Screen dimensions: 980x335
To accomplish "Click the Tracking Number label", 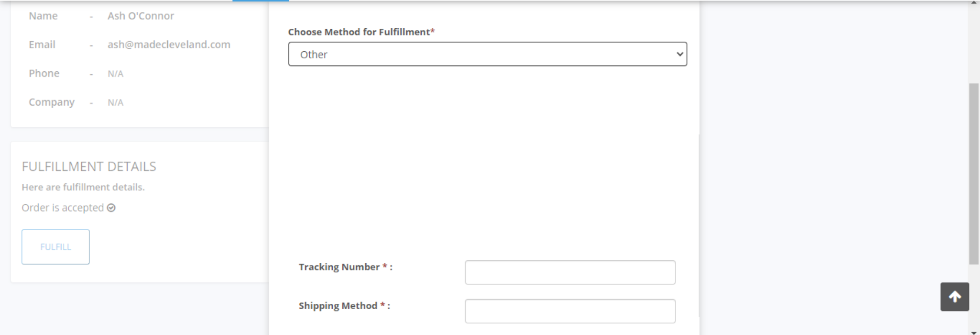I will (339, 267).
